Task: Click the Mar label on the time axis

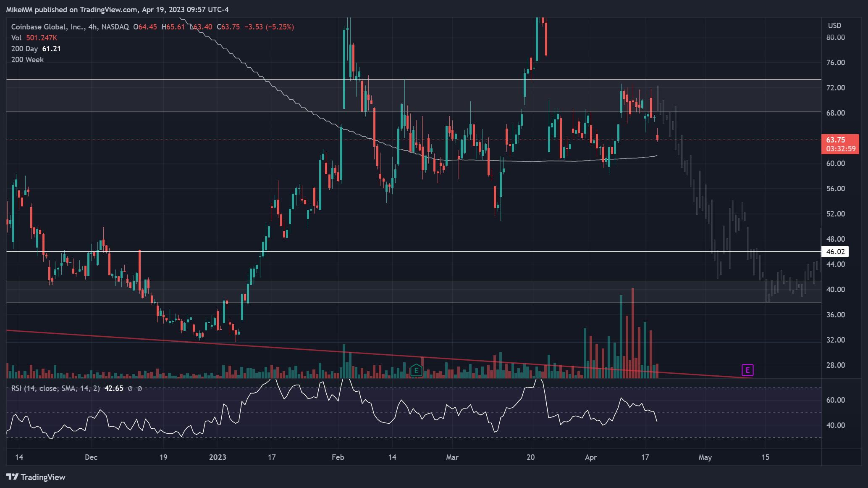Action: (x=452, y=457)
